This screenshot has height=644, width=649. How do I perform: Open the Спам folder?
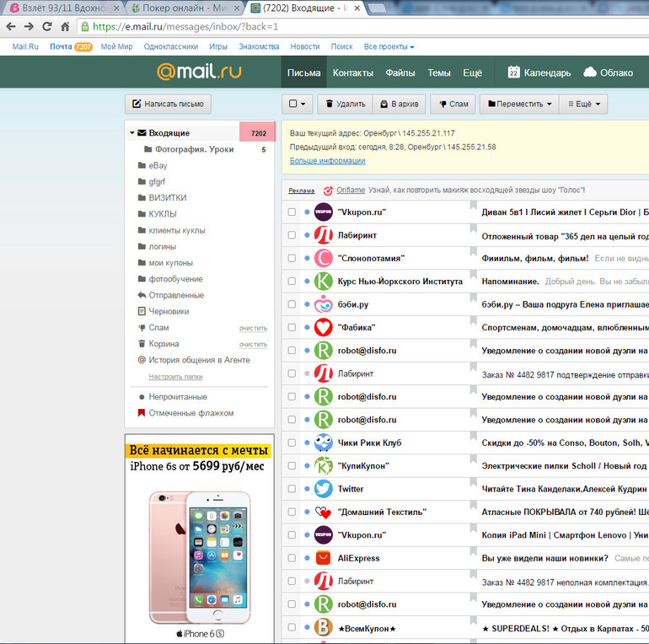coord(158,327)
